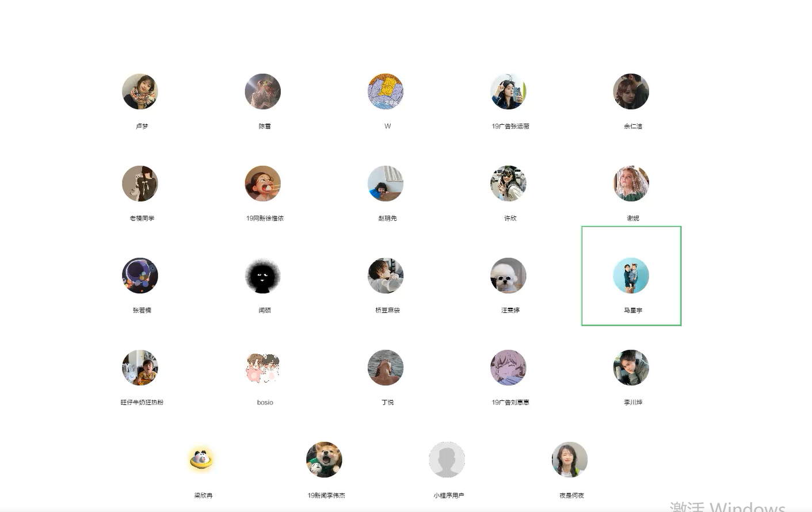Select the black fuzzy silhouette avatar 闫硕

[263, 276]
